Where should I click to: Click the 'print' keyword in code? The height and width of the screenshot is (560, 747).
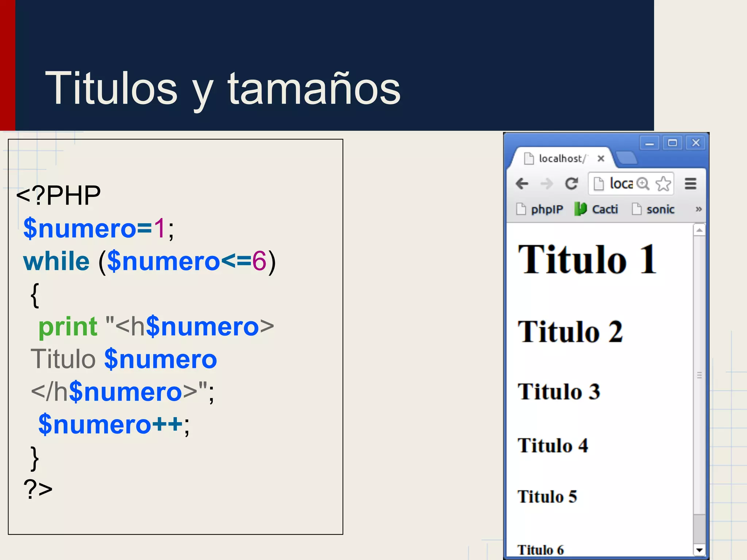(68, 327)
